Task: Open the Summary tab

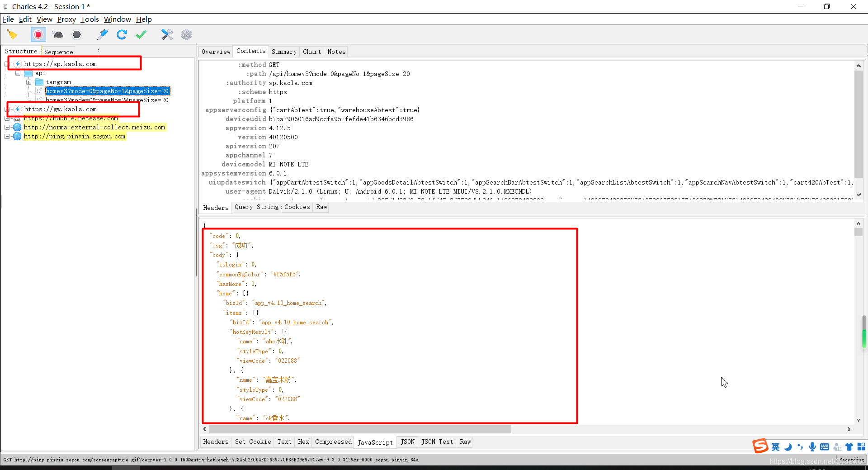Action: (284, 52)
